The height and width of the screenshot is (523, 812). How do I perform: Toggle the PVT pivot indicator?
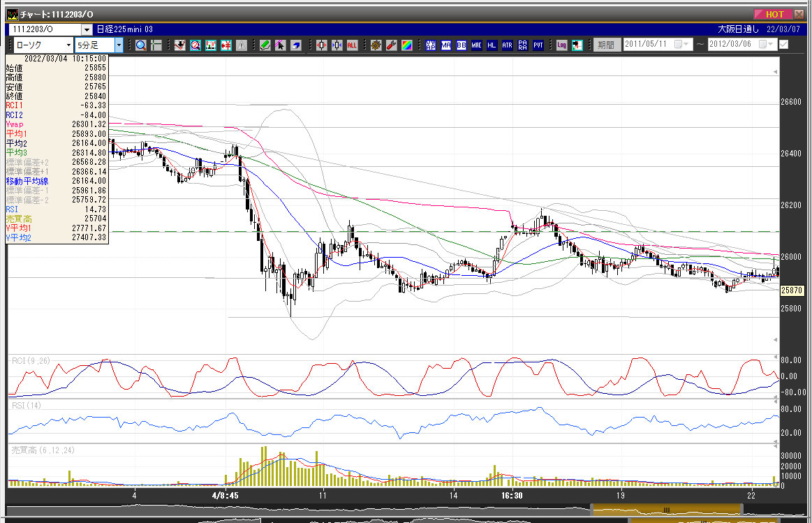(x=538, y=45)
